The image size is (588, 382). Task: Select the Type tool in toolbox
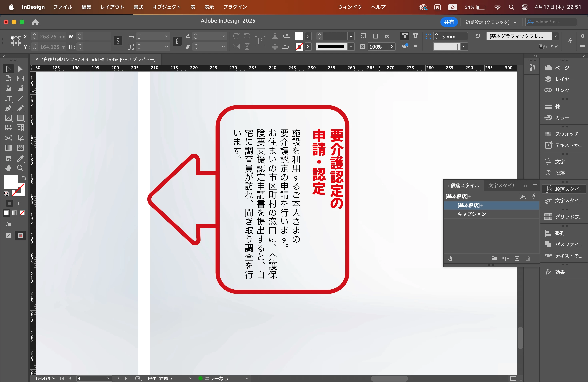pos(8,99)
